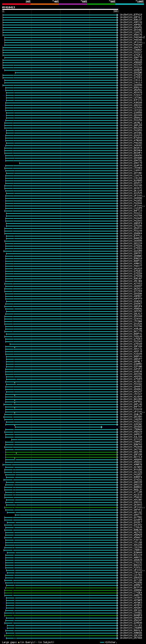The image size is (146, 644).
Task: Select UniRef100_Q9AT77 label
Action: click(x=131, y=515)
